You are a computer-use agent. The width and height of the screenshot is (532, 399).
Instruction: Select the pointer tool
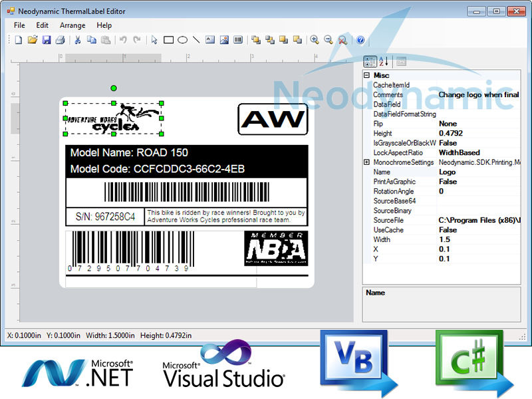pos(154,40)
